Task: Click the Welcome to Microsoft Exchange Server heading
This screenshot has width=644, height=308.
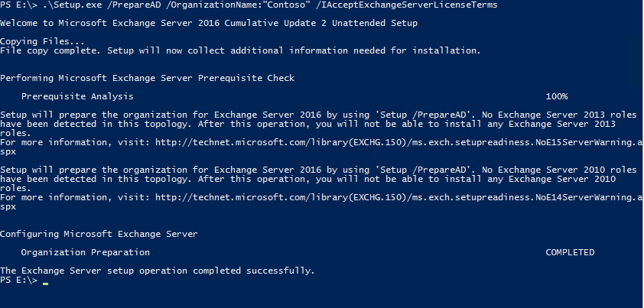Action: click(209, 23)
